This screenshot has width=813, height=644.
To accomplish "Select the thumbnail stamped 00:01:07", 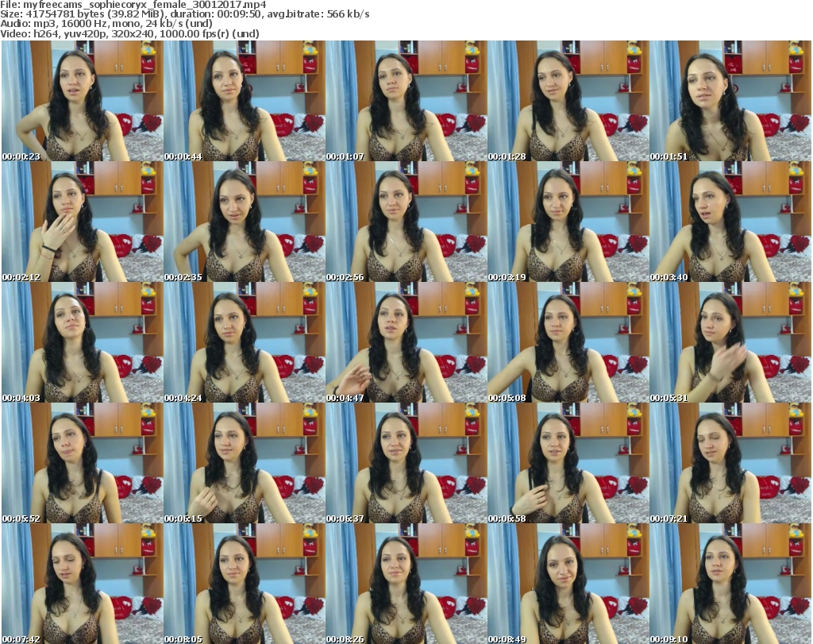I will coord(406,101).
